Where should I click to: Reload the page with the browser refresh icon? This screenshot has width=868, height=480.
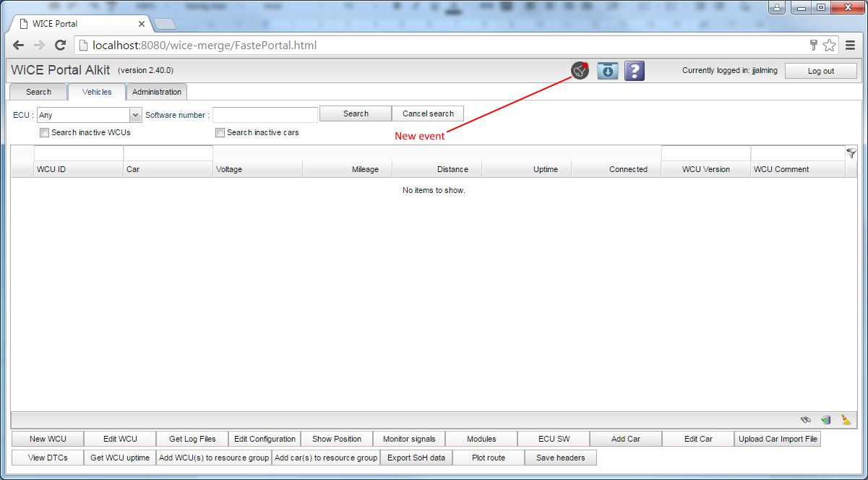click(61, 46)
